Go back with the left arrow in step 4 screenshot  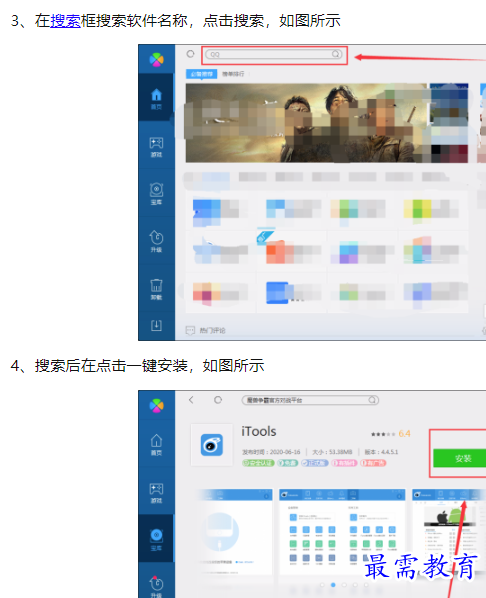(191, 400)
